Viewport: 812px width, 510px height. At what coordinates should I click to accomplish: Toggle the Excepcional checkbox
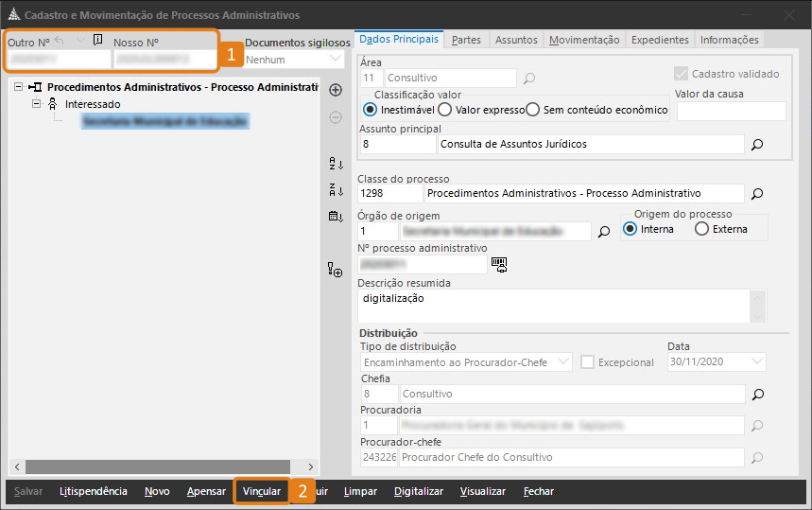click(x=587, y=362)
